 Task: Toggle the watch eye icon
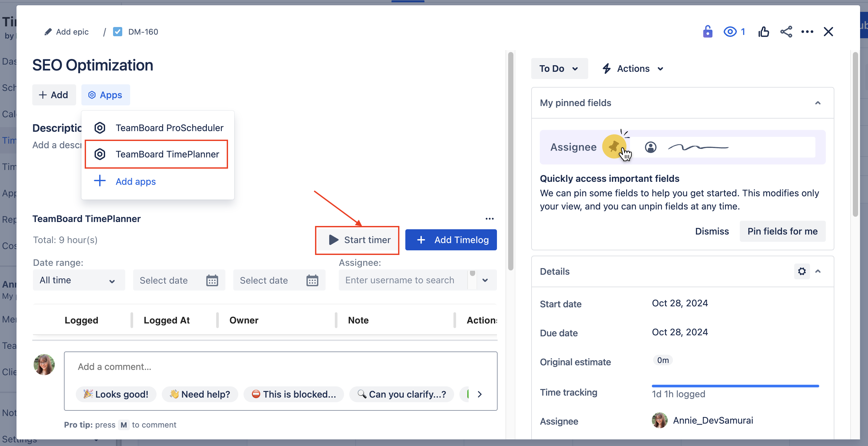click(x=730, y=32)
